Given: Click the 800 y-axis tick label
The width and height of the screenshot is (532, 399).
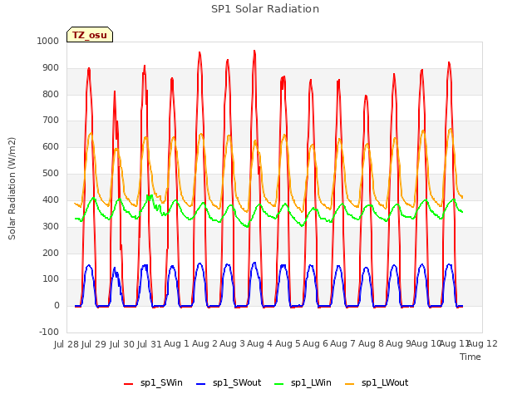Looking at the screenshot, I should (x=51, y=94).
